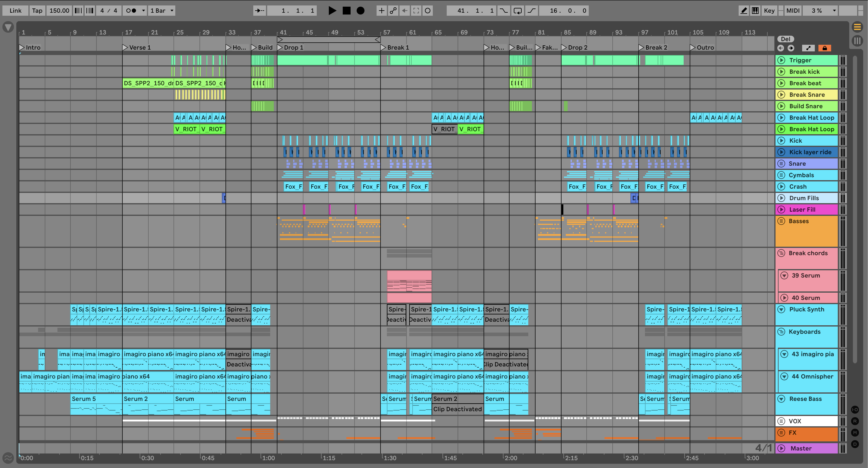Collapse the Basses group track
This screenshot has height=468, width=868.
tap(781, 221)
